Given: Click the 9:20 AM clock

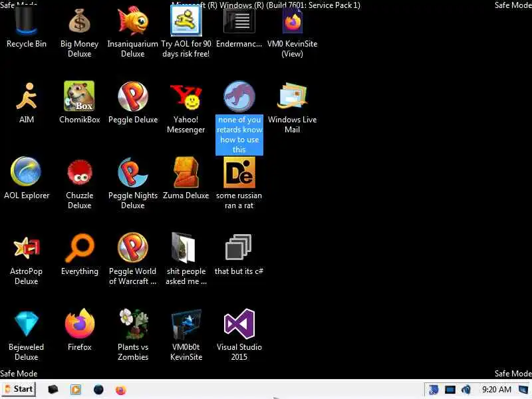Looking at the screenshot, I should coord(497,390).
